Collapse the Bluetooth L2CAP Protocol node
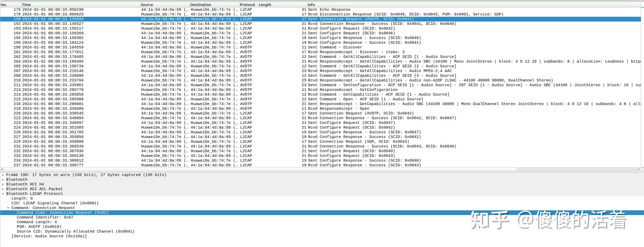 (x=3, y=194)
